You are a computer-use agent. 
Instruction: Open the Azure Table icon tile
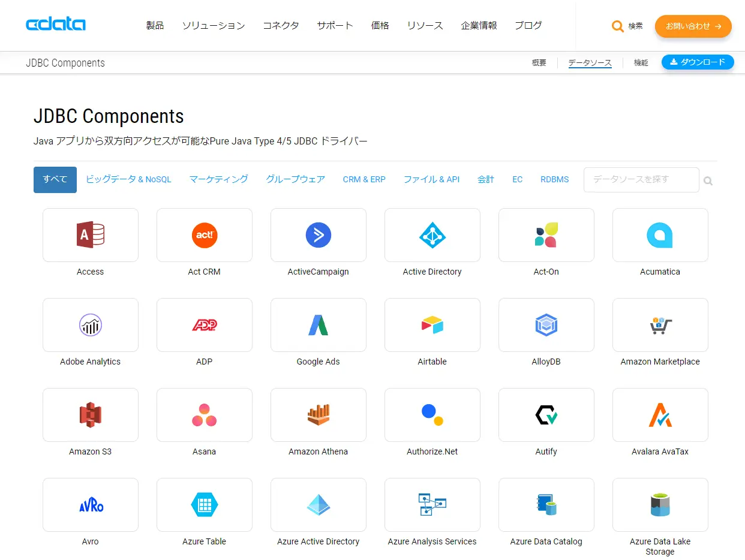(x=205, y=505)
